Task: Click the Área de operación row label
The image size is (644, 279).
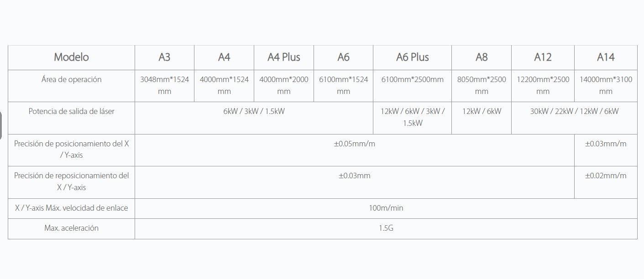Action: click(x=71, y=79)
